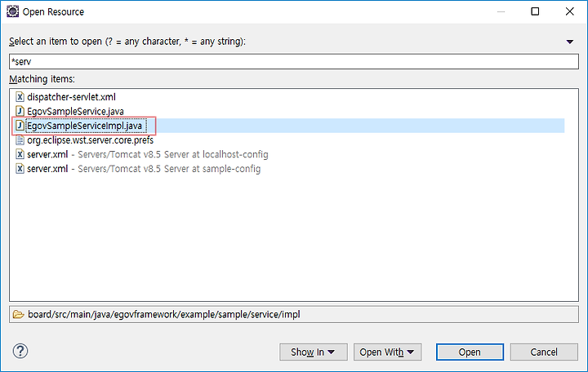Select EgovSampleServiceImpl.java in the list

(84, 126)
